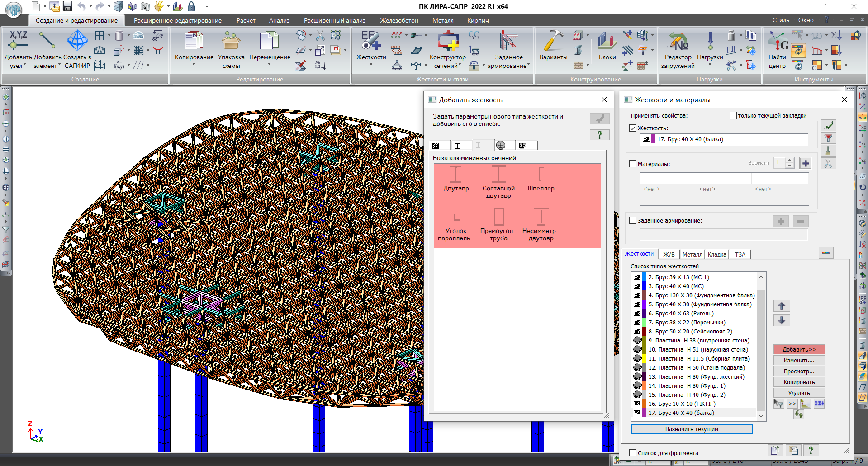
Task: Open the Металл tab in stiffness panel
Action: [692, 254]
